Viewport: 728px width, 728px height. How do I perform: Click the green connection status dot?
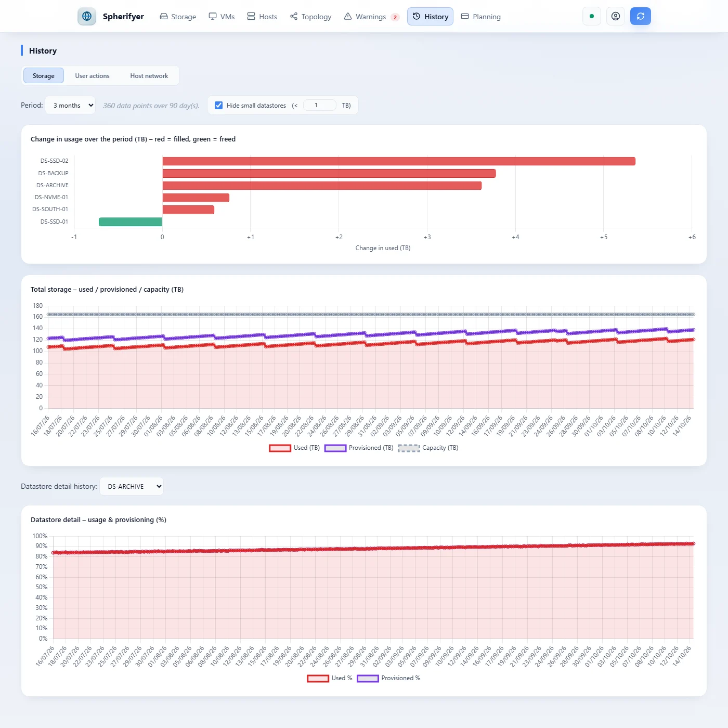point(592,16)
